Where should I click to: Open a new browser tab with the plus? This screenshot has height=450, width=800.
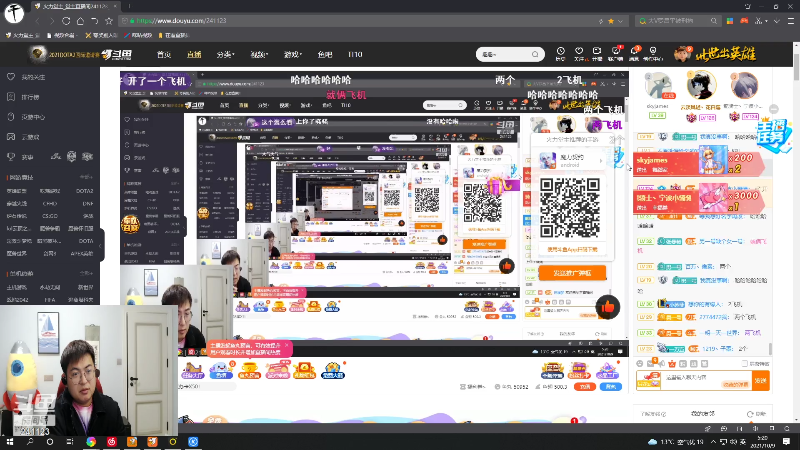(129, 6)
